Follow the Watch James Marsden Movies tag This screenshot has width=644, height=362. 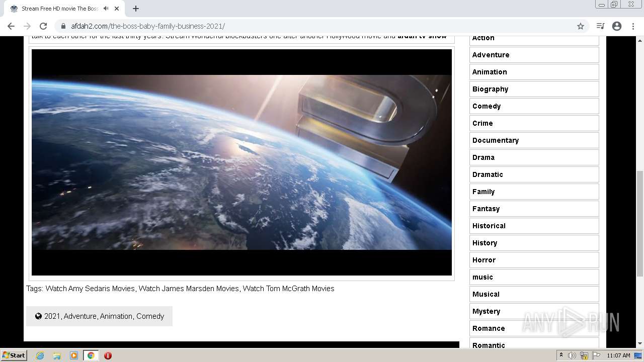[x=189, y=289]
